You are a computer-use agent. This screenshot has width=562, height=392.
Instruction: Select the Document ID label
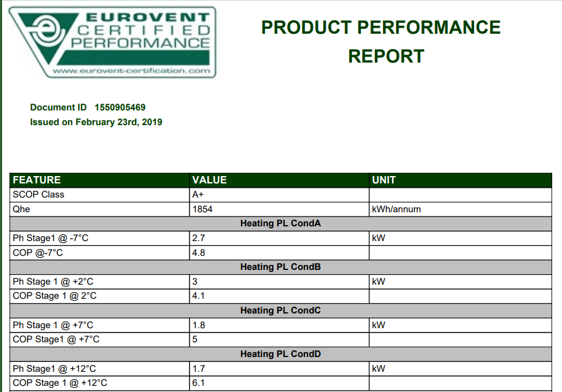pyautogui.click(x=58, y=107)
